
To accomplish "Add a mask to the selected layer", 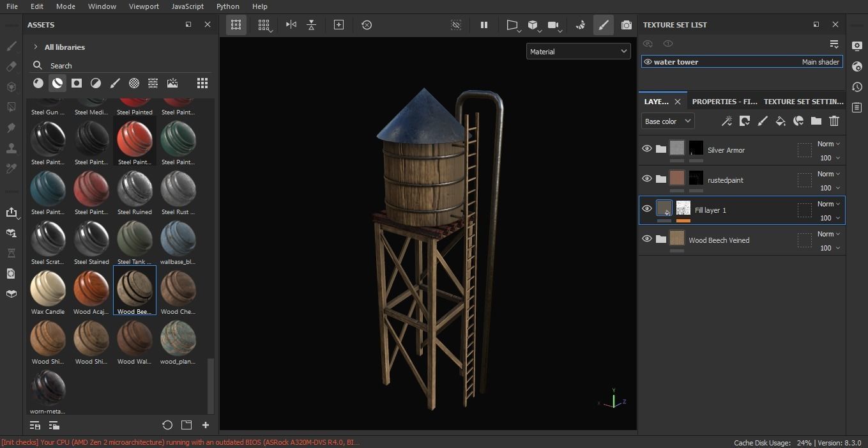I will (745, 121).
